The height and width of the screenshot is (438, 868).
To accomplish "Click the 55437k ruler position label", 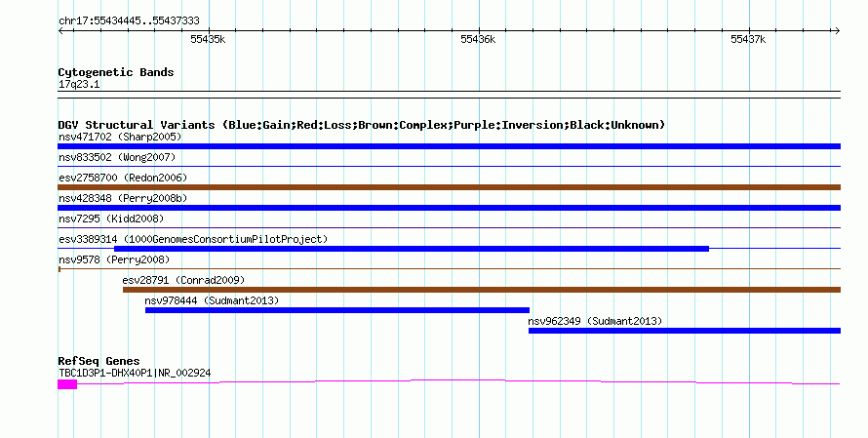I will [748, 39].
